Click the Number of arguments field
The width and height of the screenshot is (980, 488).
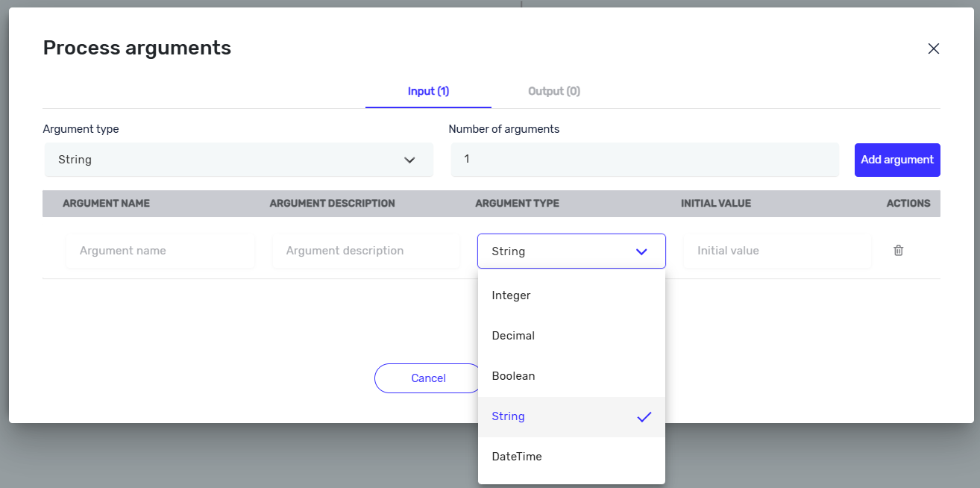click(645, 160)
